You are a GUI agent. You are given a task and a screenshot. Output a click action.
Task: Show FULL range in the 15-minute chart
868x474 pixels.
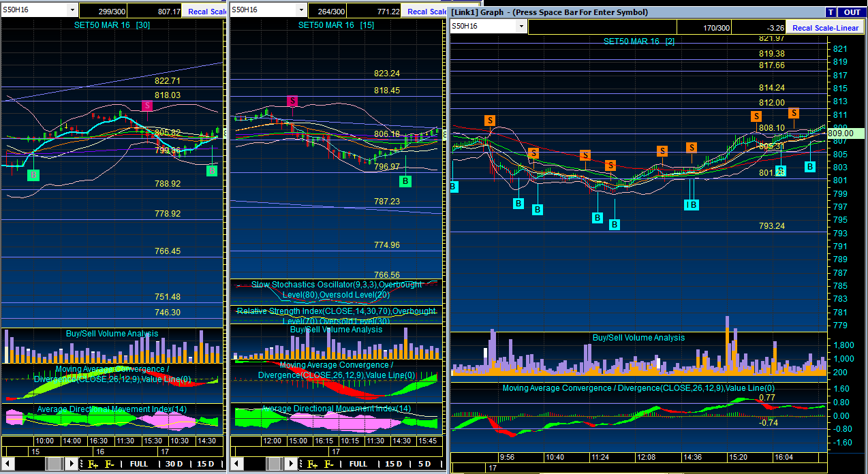click(x=358, y=464)
